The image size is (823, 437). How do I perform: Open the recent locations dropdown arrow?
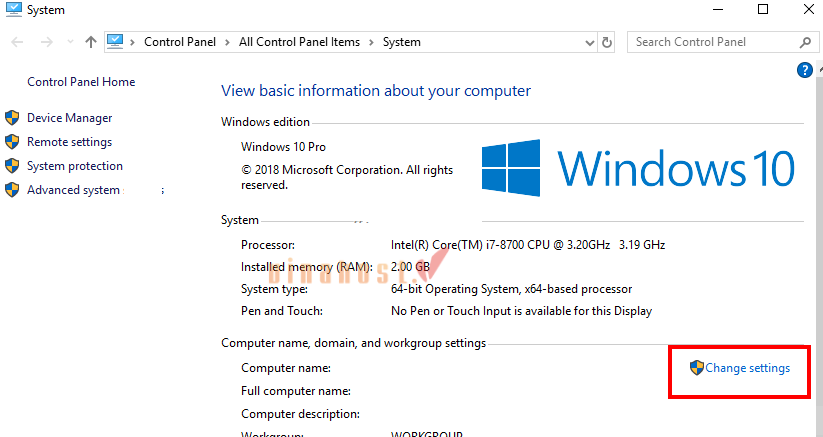click(x=70, y=42)
